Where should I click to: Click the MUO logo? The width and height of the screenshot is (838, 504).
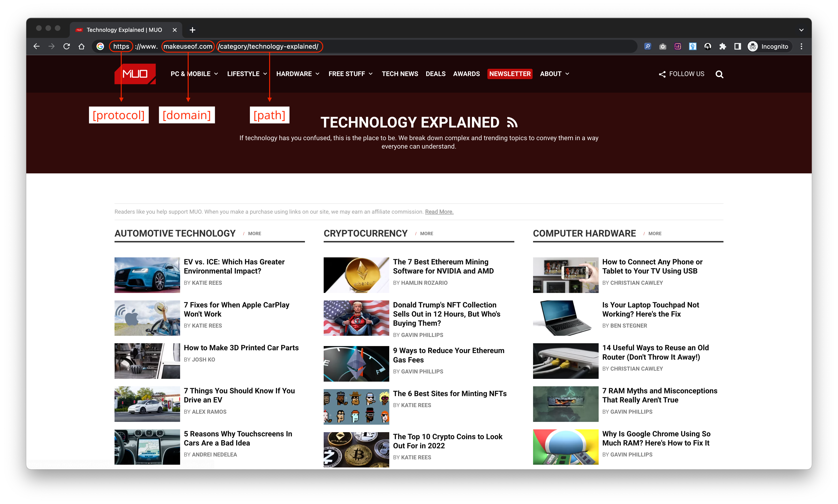click(135, 74)
